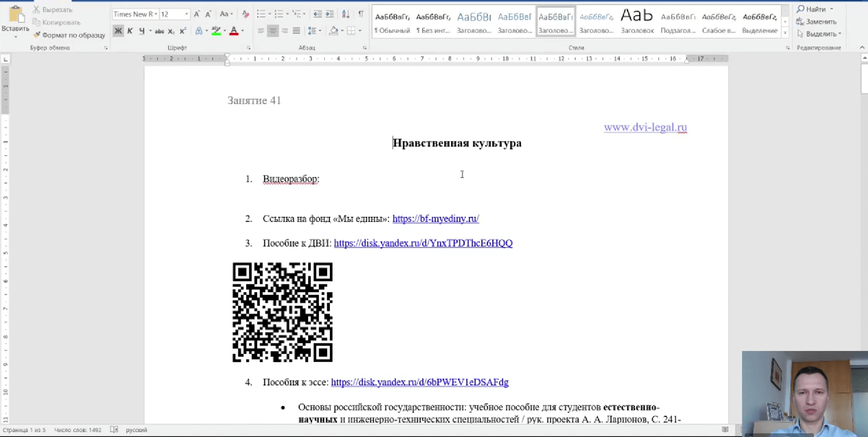This screenshot has width=868, height=437.
Task: Apply paragraph shading with the paint bucket
Action: click(334, 31)
